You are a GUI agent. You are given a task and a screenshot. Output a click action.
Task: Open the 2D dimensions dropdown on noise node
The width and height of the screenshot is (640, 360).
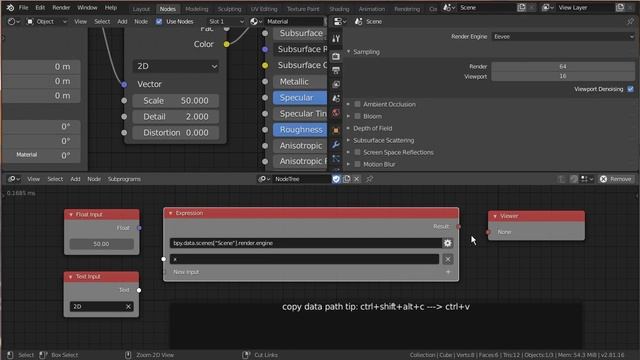coord(176,66)
